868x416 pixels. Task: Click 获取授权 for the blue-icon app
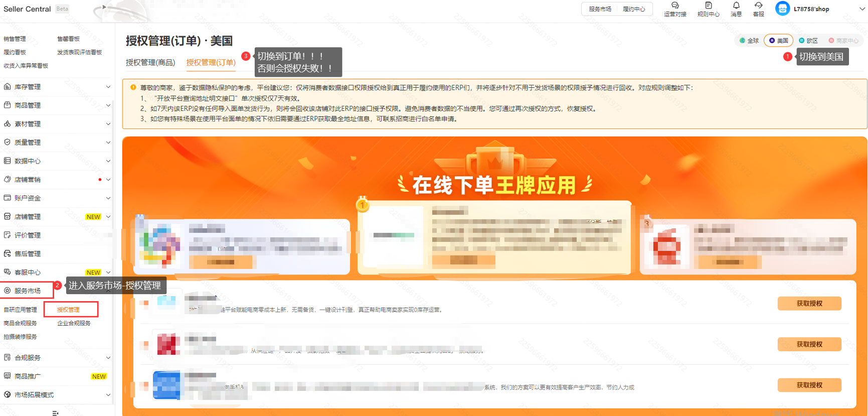click(x=809, y=385)
